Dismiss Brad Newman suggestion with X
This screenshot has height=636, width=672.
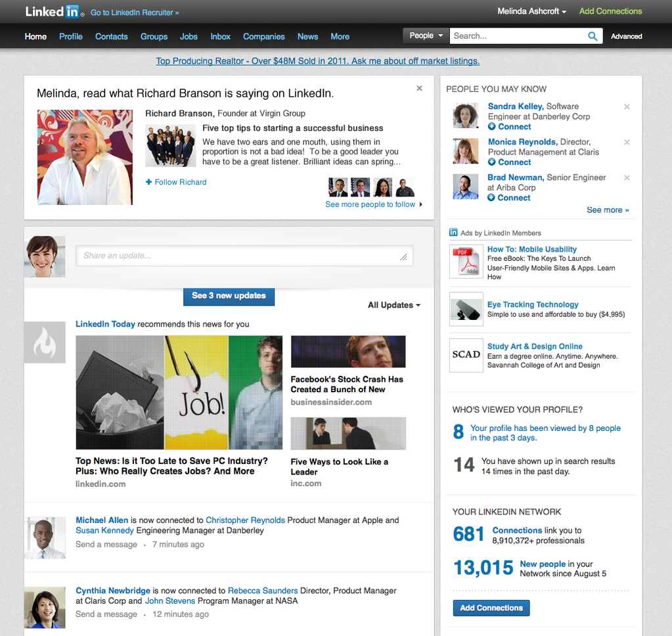[627, 177]
